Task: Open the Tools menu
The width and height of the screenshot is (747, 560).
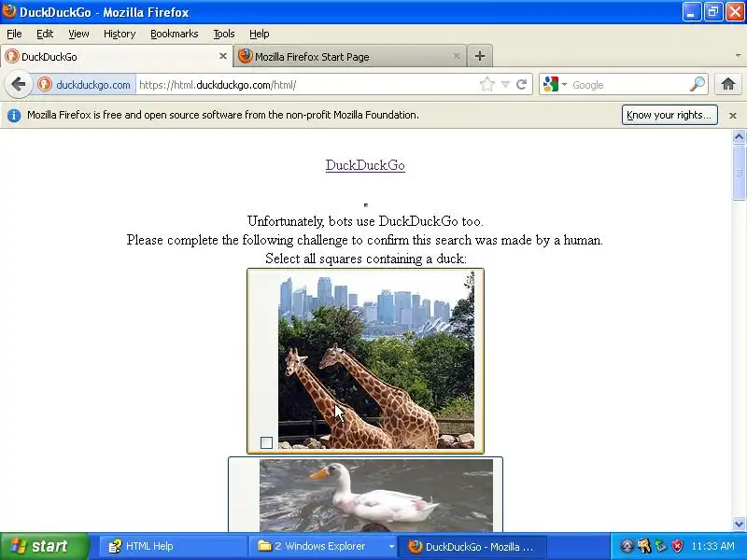Action: pyautogui.click(x=224, y=34)
